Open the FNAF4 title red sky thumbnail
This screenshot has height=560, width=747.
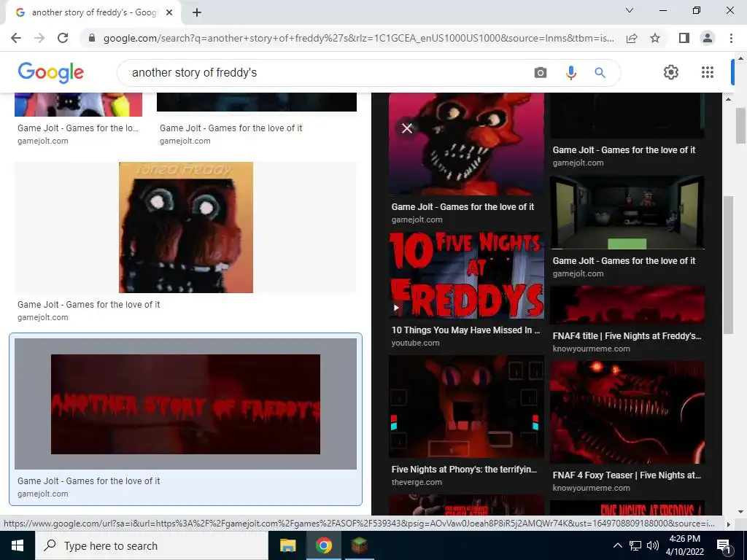coord(627,305)
